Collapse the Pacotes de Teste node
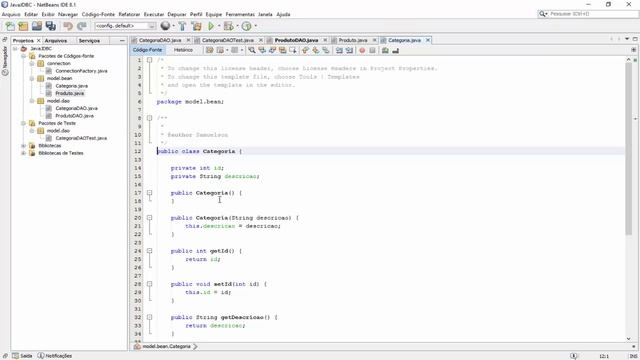 click(24, 123)
